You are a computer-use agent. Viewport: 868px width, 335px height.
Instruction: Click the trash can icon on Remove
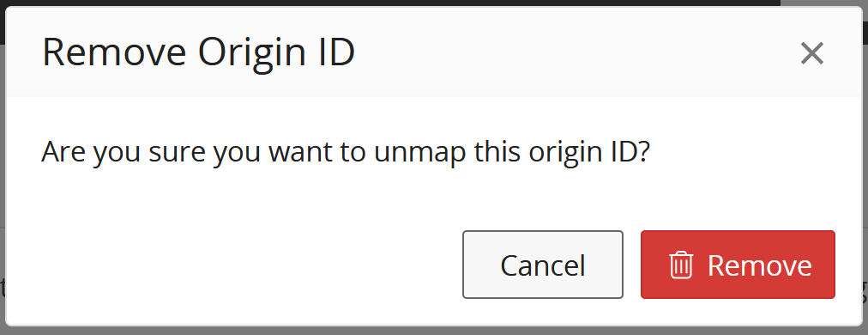tap(681, 265)
